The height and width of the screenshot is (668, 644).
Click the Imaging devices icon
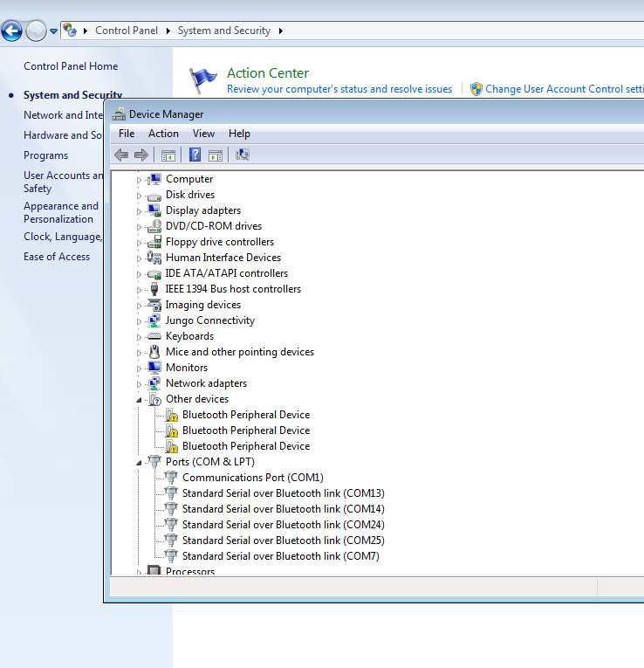pos(154,305)
